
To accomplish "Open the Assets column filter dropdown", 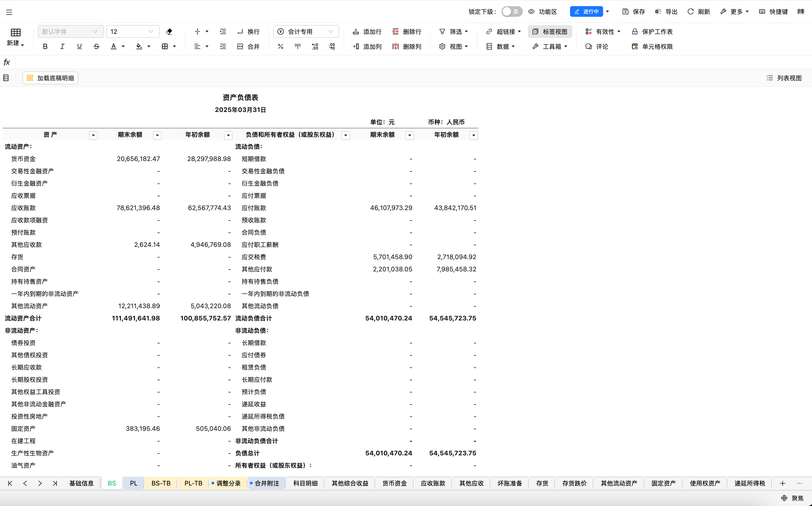I will 93,135.
